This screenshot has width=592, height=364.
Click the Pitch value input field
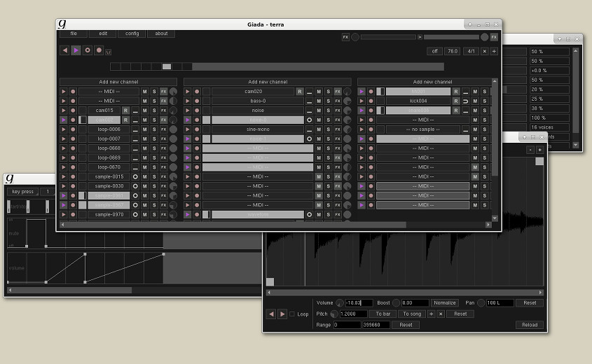click(x=353, y=314)
